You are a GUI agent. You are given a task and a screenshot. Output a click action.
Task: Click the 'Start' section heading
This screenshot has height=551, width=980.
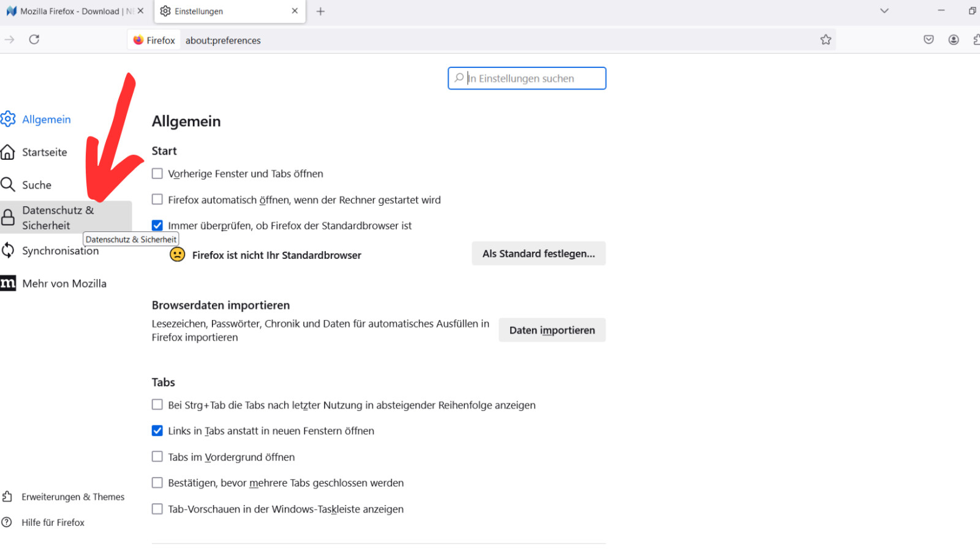[164, 151]
